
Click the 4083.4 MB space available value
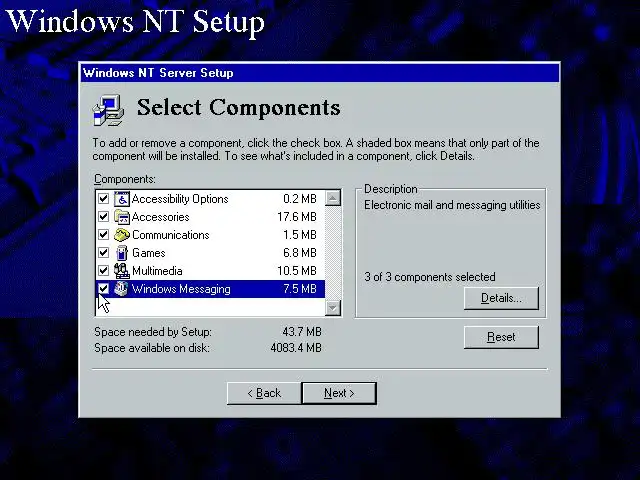click(x=296, y=348)
